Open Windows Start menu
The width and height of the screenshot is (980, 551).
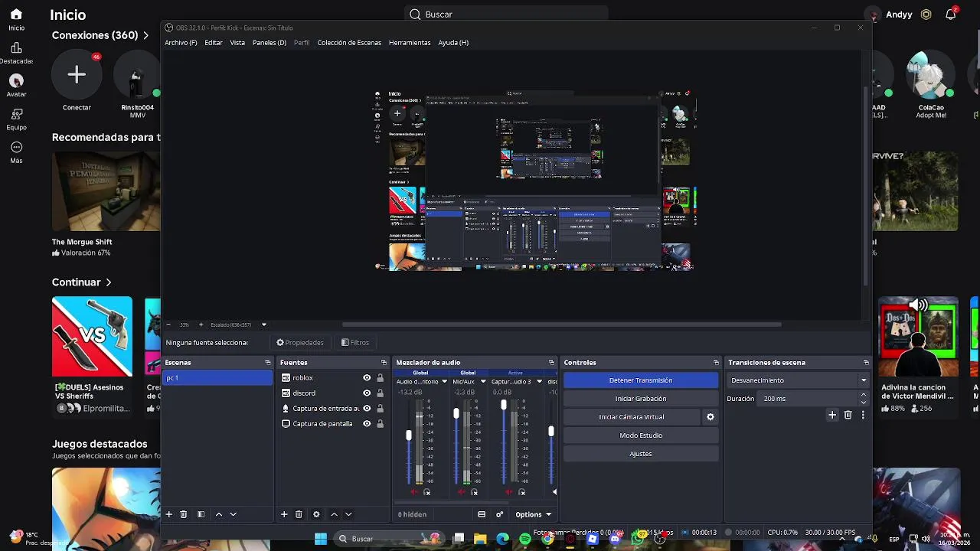tap(321, 539)
